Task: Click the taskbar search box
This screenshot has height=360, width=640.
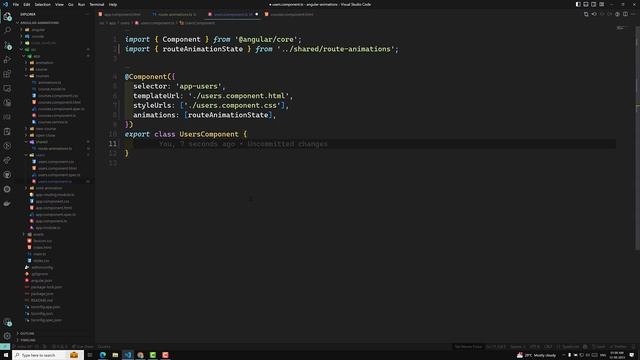Action: [x=48, y=355]
